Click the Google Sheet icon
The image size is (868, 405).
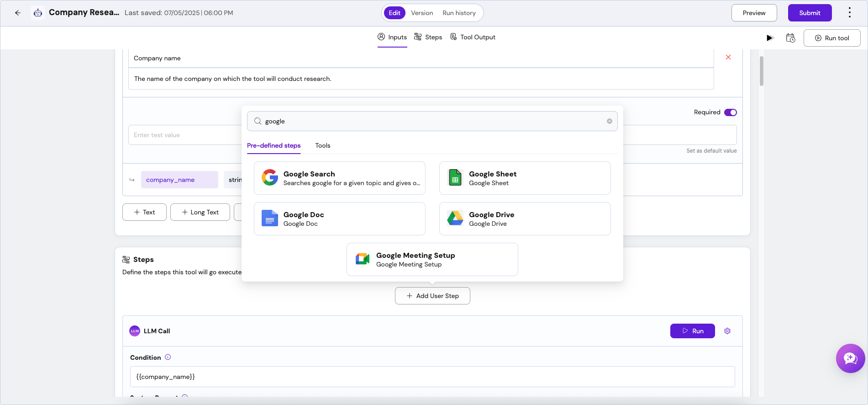455,177
